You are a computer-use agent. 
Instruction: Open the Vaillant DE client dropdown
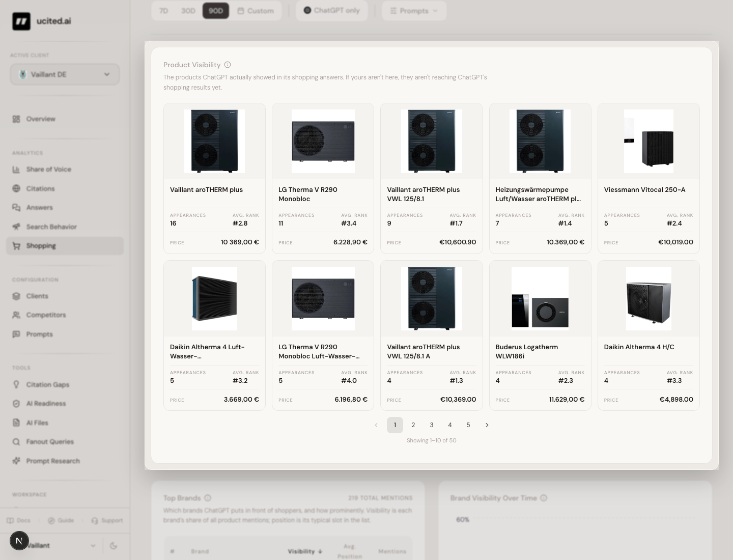[x=65, y=74]
